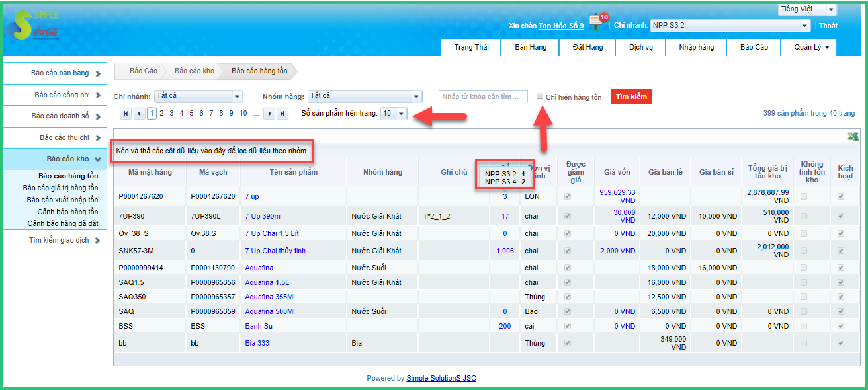Viewport: 868px width, 390px height.
Task: Toggle 'Được giảm giá' for Aquafina 500Ml row
Action: click(x=568, y=311)
